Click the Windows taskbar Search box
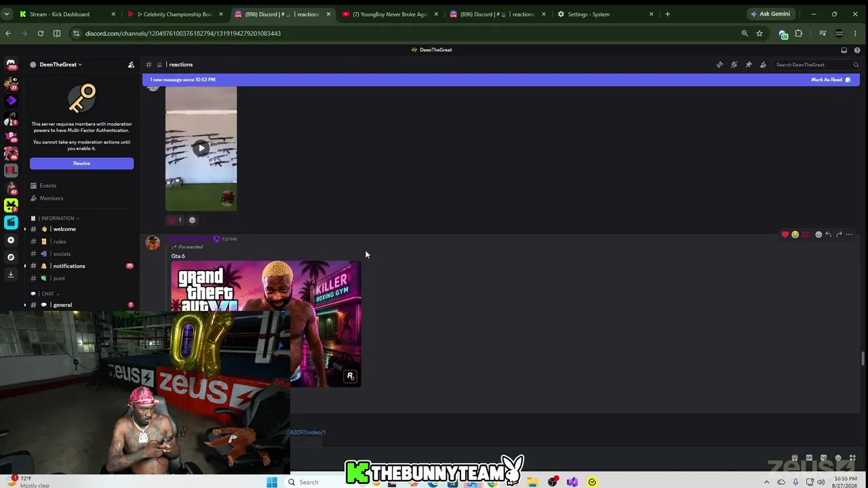The image size is (868, 488). pyautogui.click(x=315, y=482)
